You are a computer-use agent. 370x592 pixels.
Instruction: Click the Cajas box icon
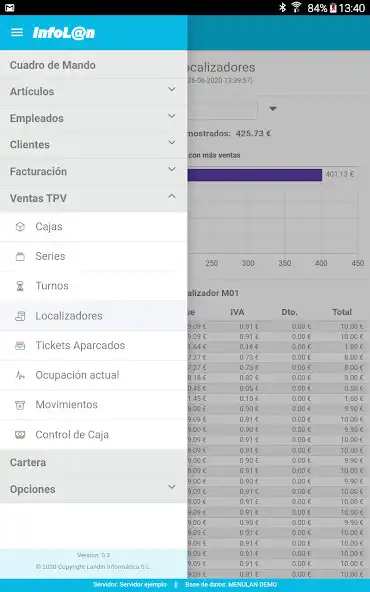pyautogui.click(x=20, y=227)
